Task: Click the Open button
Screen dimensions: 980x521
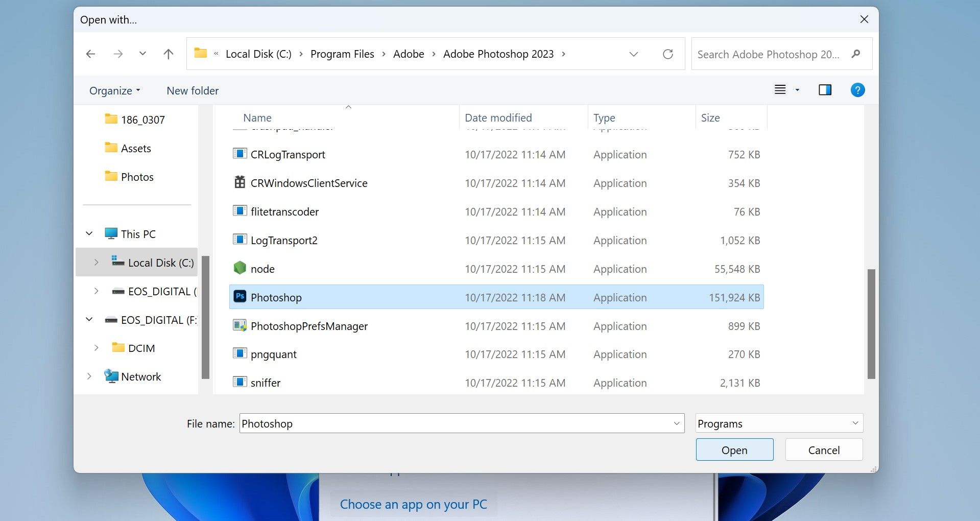Action: click(x=734, y=449)
